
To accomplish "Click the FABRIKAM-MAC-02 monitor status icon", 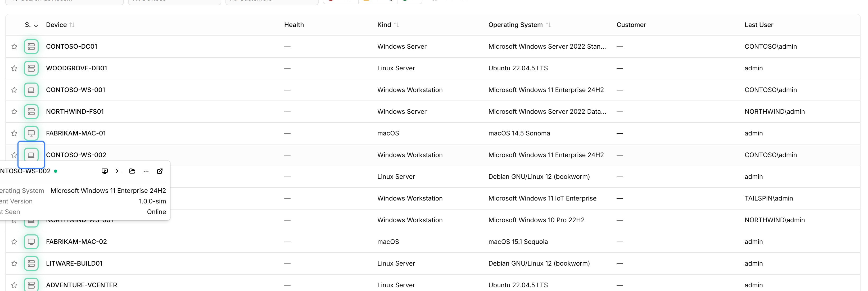I will coord(31,242).
